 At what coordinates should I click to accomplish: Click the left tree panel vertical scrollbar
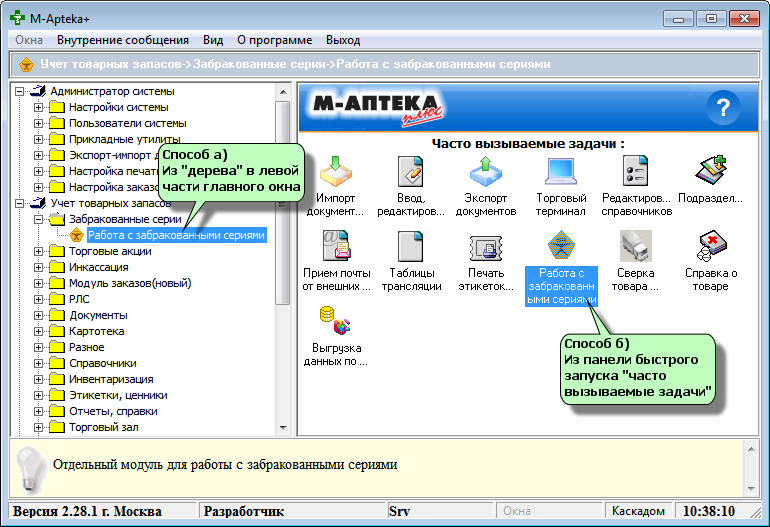pyautogui.click(x=283, y=260)
